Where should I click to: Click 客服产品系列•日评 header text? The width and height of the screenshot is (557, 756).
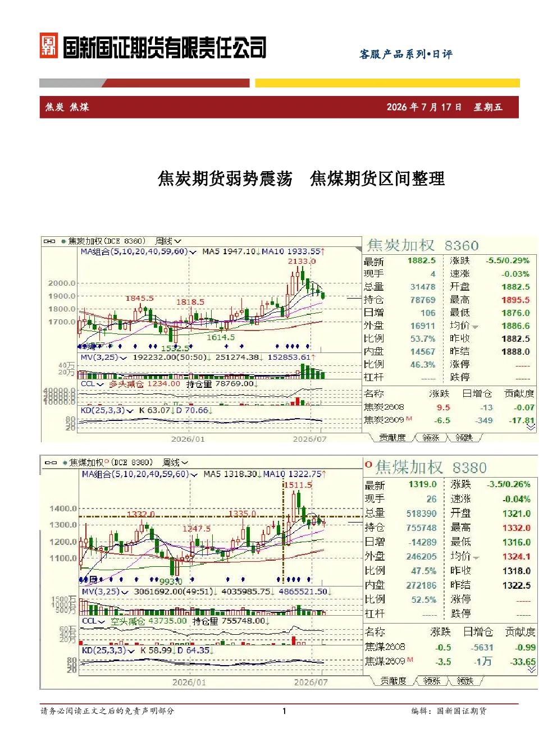[x=406, y=54]
